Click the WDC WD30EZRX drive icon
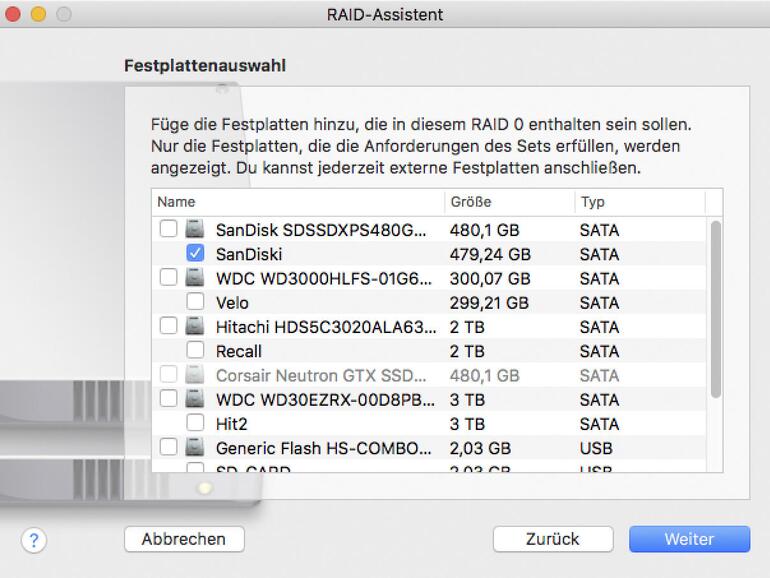The width and height of the screenshot is (770, 578). [194, 399]
